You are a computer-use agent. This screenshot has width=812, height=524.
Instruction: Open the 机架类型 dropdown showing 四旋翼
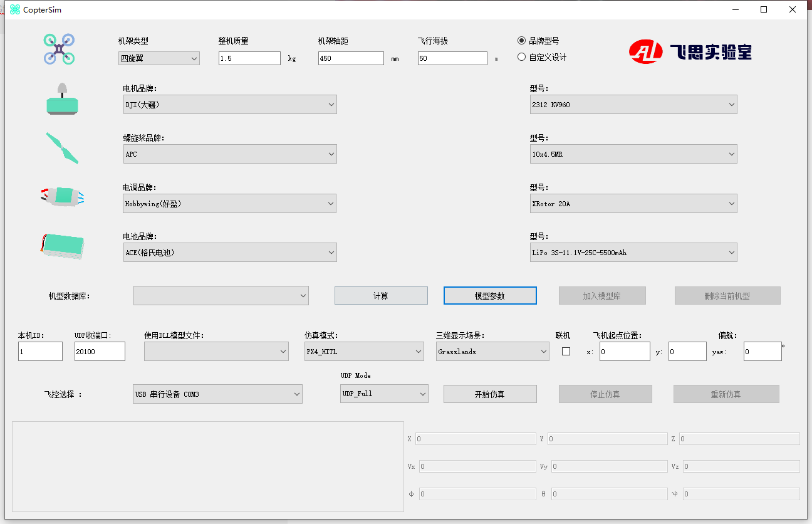tap(159, 58)
